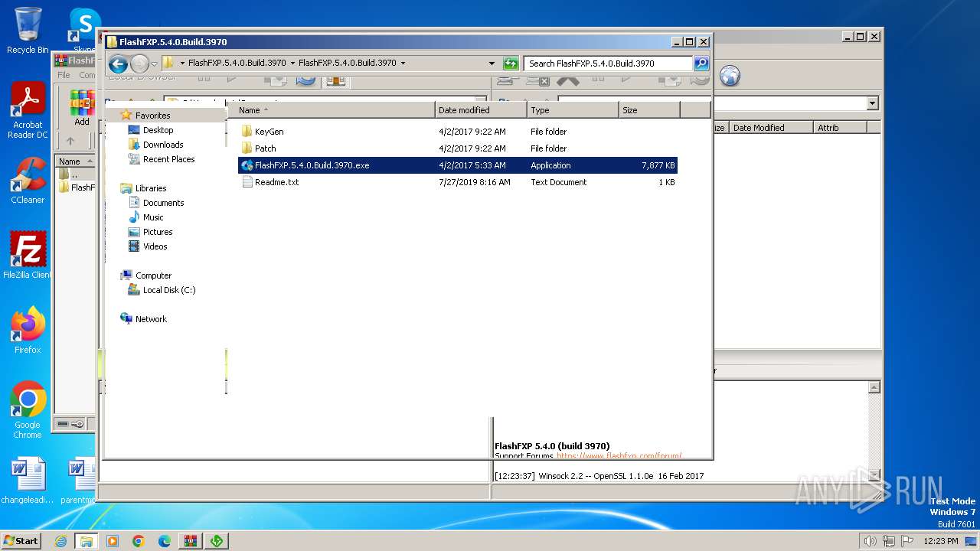This screenshot has height=551, width=980.
Task: Click the green Refresh button in address bar
Action: click(511, 64)
